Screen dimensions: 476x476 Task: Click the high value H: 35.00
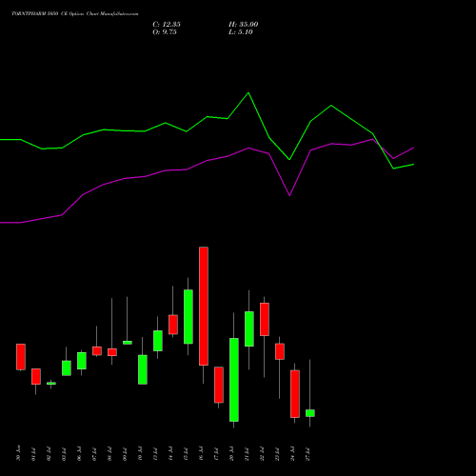click(244, 25)
